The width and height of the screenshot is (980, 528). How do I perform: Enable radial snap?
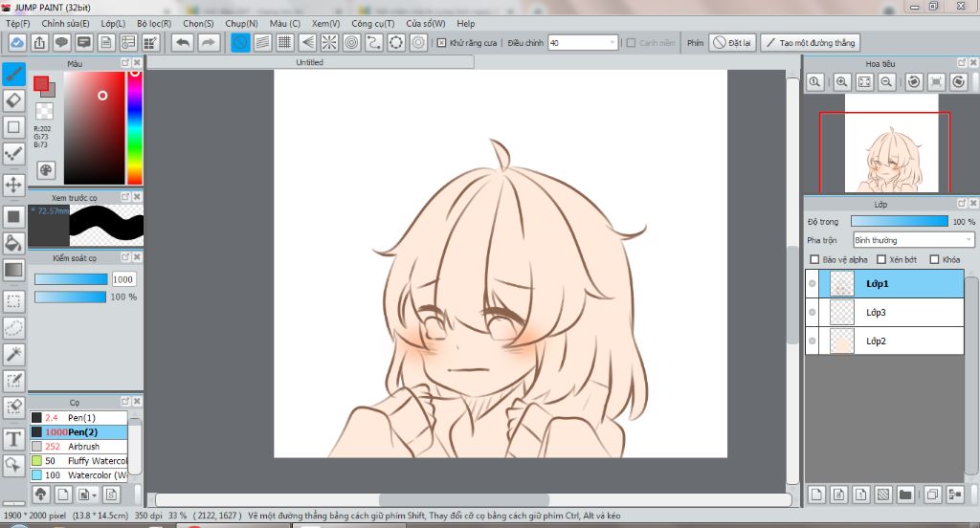329,42
